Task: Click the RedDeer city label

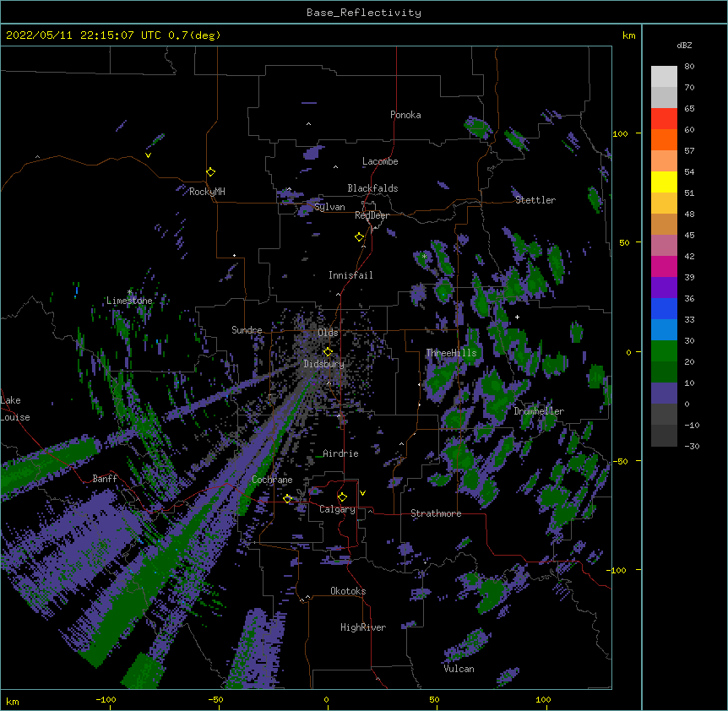Action: point(372,215)
